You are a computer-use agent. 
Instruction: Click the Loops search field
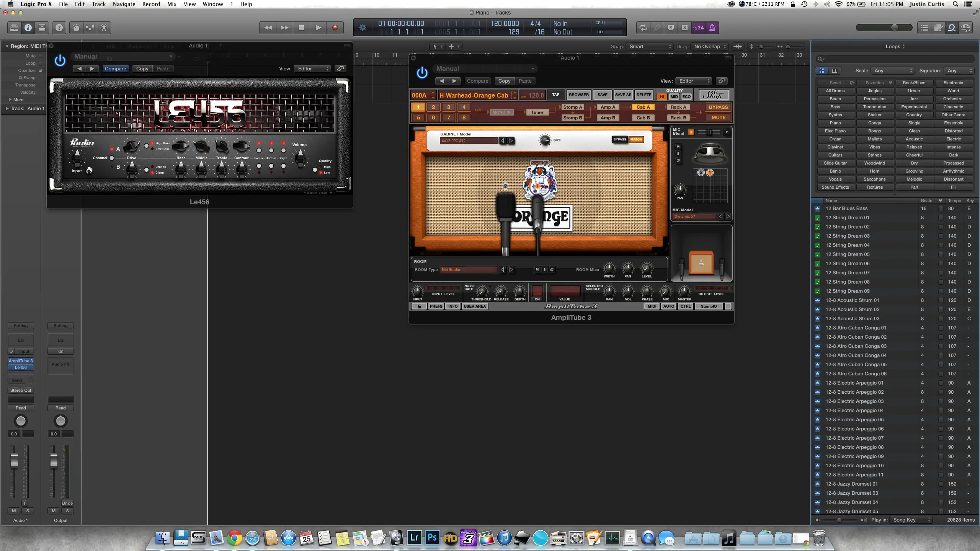pyautogui.click(x=895, y=59)
